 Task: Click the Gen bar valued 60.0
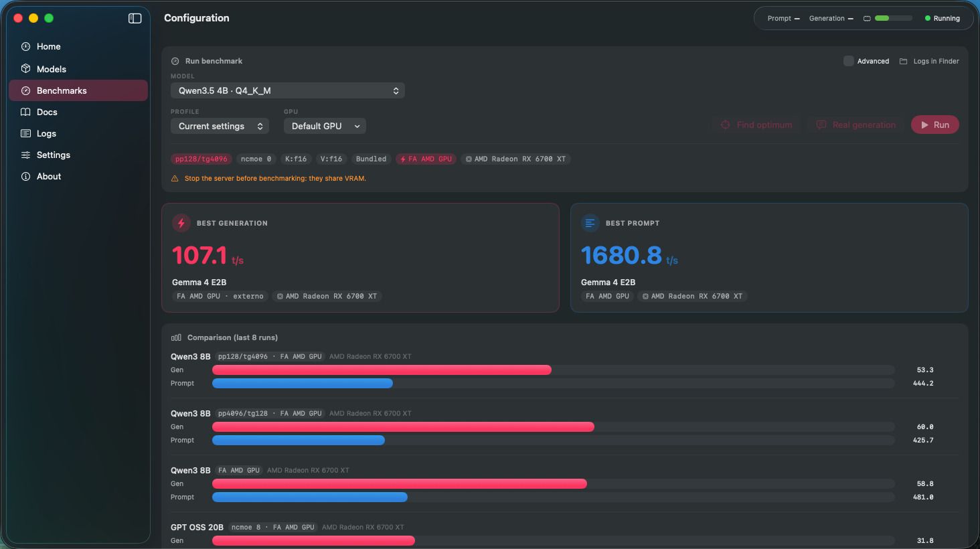(x=403, y=426)
